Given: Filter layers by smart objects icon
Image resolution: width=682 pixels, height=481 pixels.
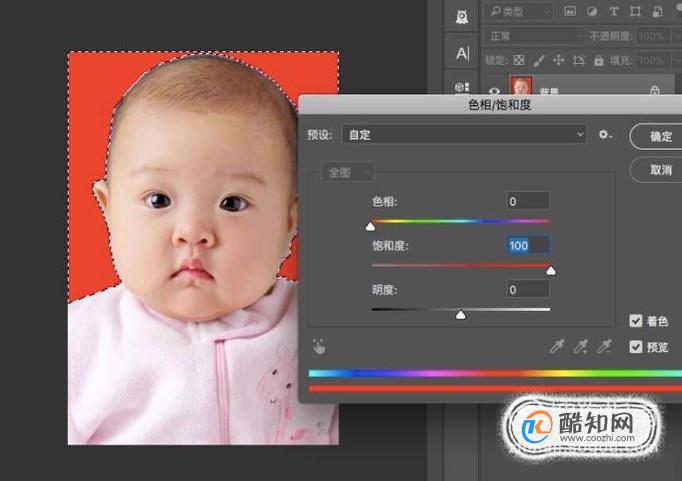Looking at the screenshot, I should (x=657, y=12).
